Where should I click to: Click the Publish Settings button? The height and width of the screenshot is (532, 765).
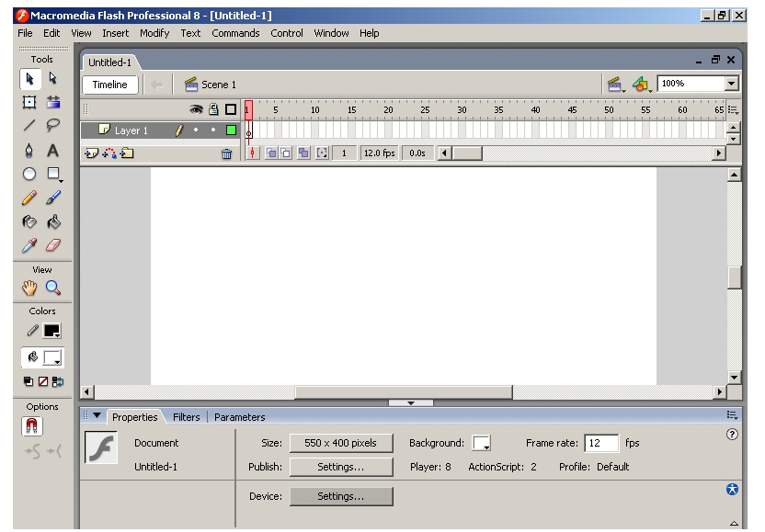341,467
